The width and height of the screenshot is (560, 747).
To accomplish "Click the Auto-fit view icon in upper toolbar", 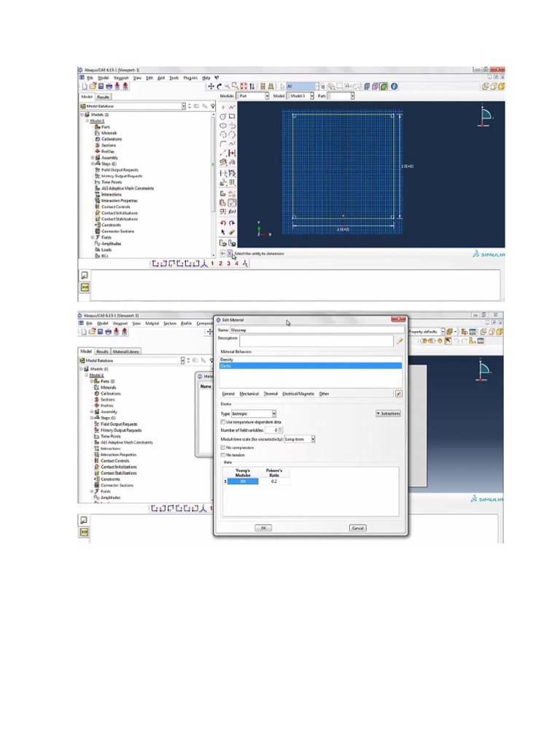I will coord(244,86).
